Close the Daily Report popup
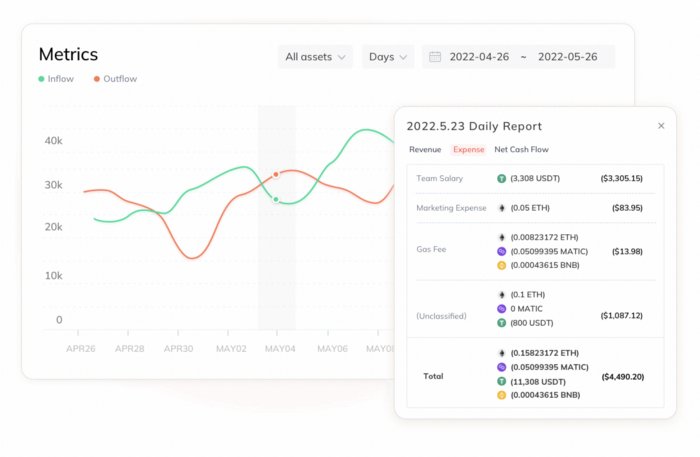 661,126
